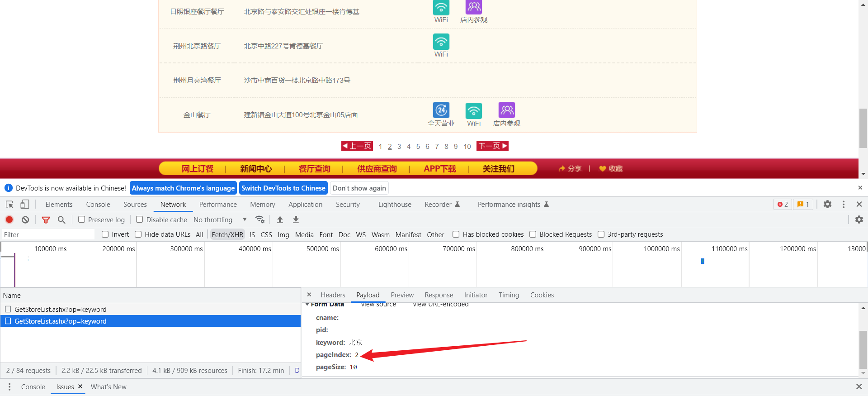Click the payload pane scrollbar thumb
Screen dimensions: 868x396
(863, 349)
